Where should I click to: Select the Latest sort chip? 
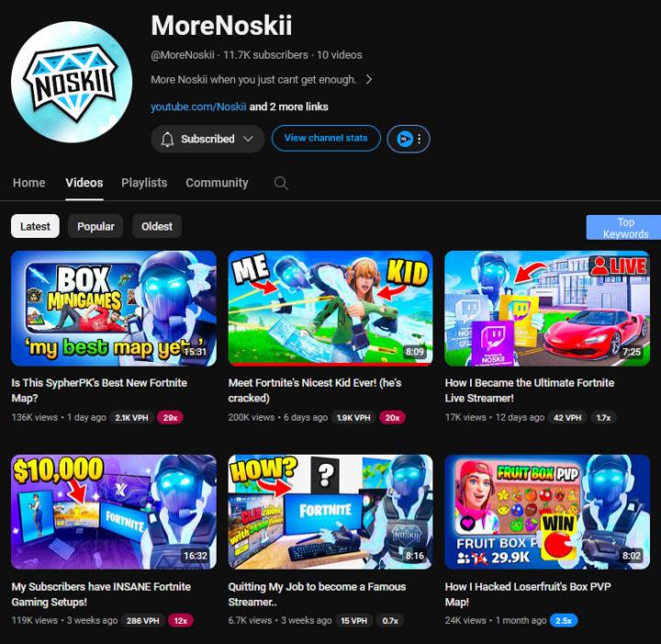click(x=35, y=226)
